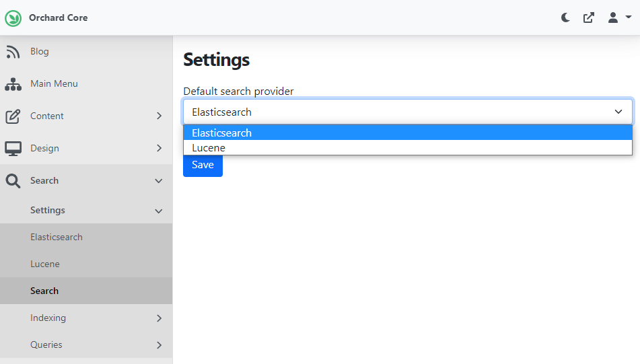Open the Design menu item

[44, 148]
